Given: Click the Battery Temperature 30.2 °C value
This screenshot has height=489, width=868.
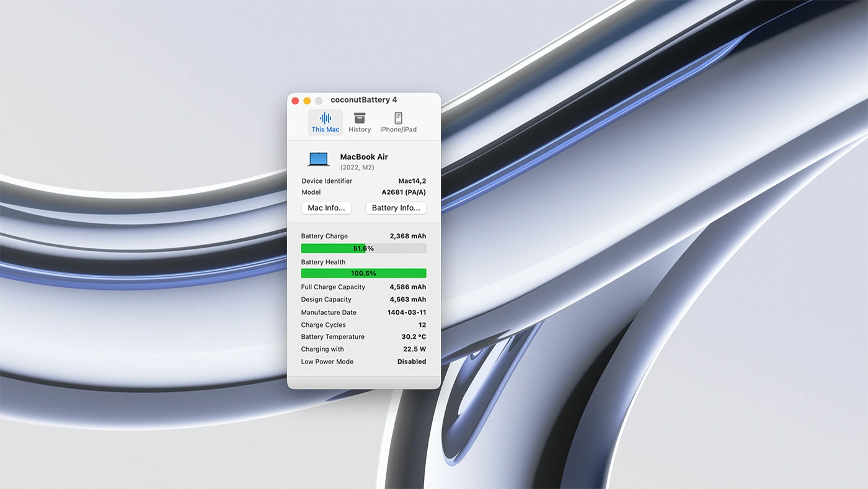Looking at the screenshot, I should [x=414, y=337].
